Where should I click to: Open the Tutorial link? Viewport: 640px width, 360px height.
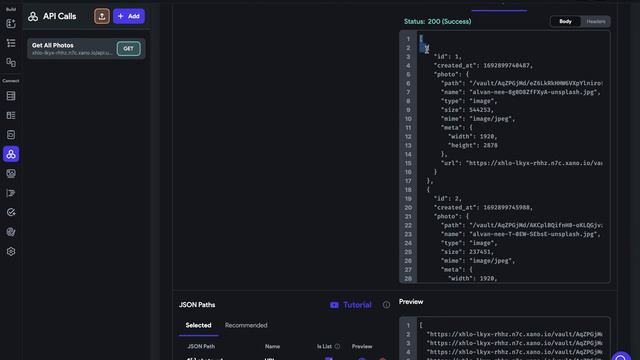click(357, 305)
